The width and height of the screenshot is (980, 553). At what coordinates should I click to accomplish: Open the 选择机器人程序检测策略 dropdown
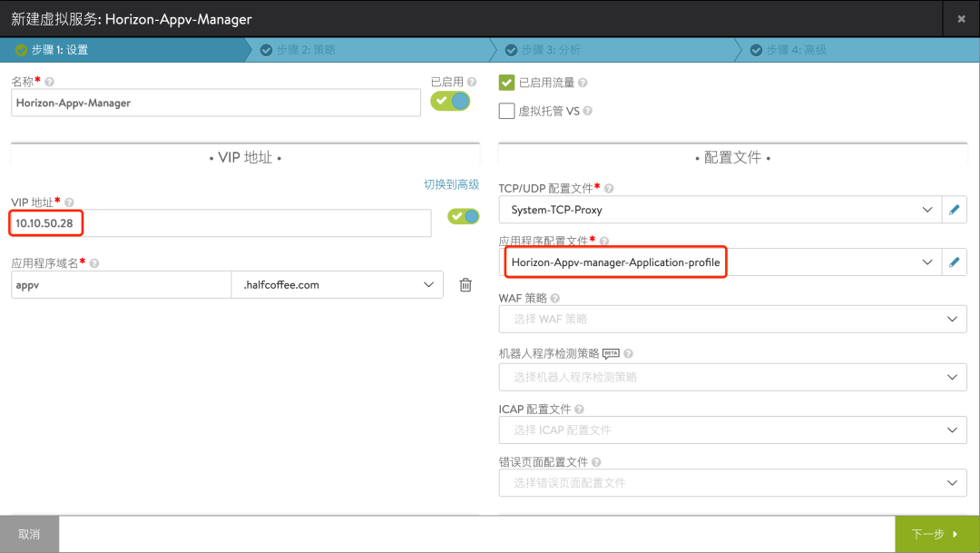coord(732,377)
